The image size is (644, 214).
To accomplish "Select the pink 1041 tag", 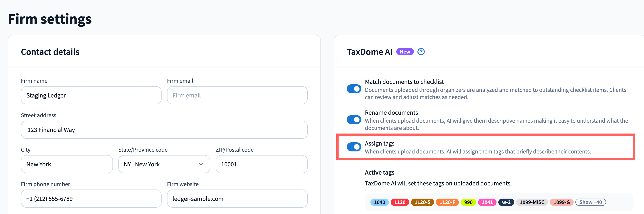I will pos(487,202).
